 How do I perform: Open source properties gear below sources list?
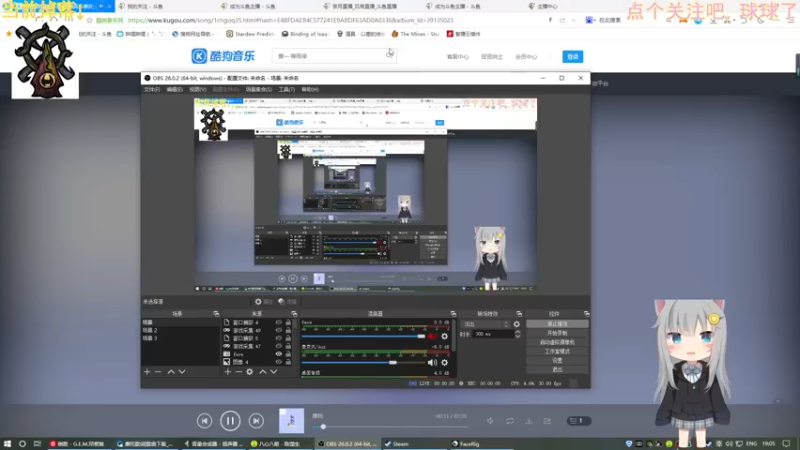(249, 372)
